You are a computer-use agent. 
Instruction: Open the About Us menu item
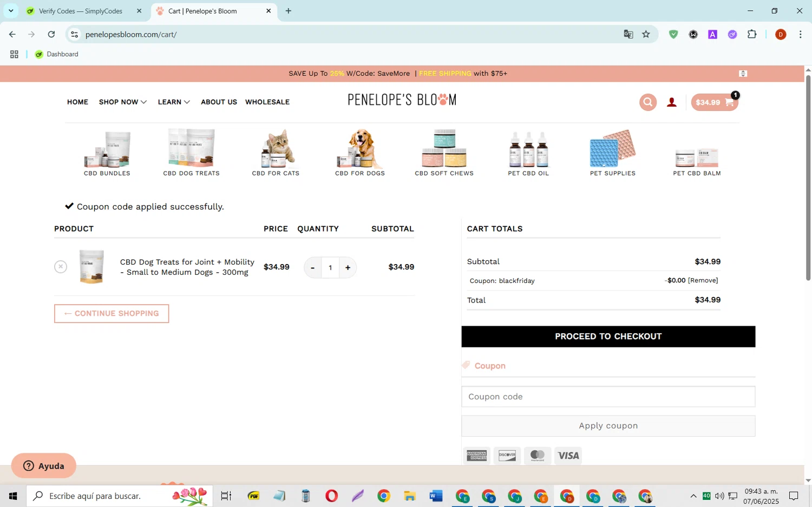tap(219, 102)
